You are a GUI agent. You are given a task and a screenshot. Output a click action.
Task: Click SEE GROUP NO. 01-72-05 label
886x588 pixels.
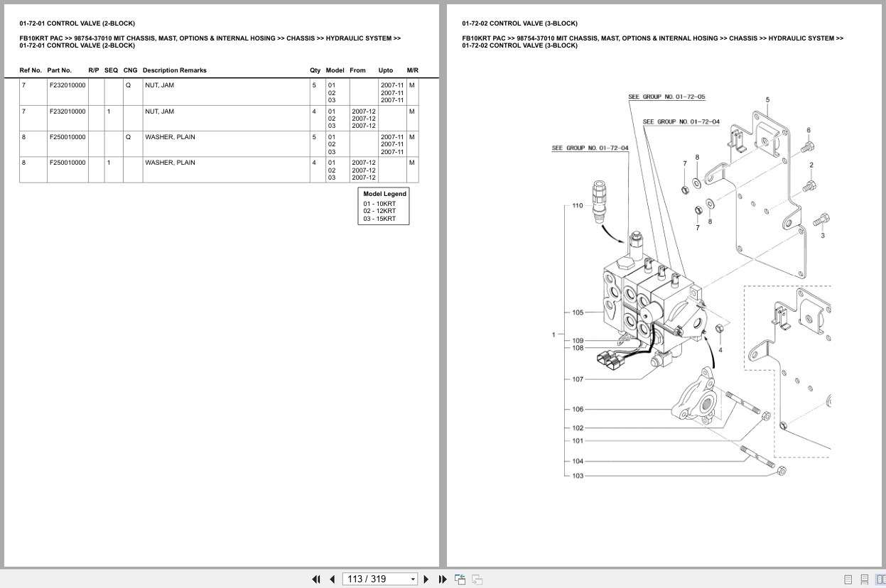coord(666,97)
